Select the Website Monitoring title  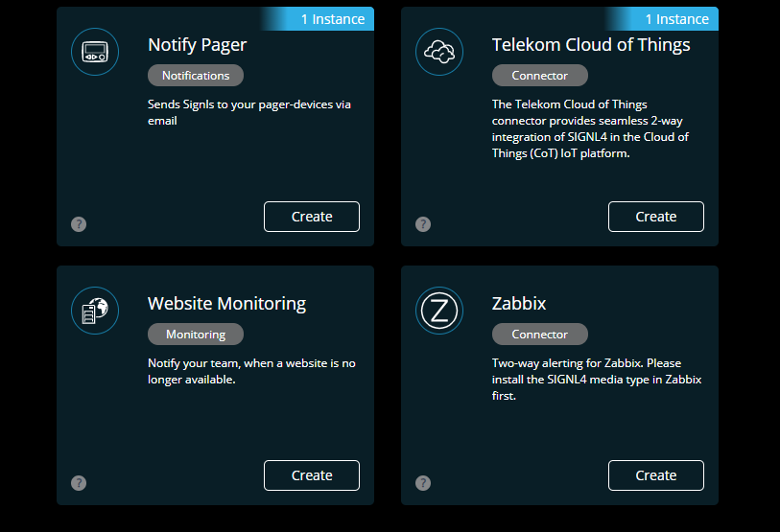click(226, 304)
